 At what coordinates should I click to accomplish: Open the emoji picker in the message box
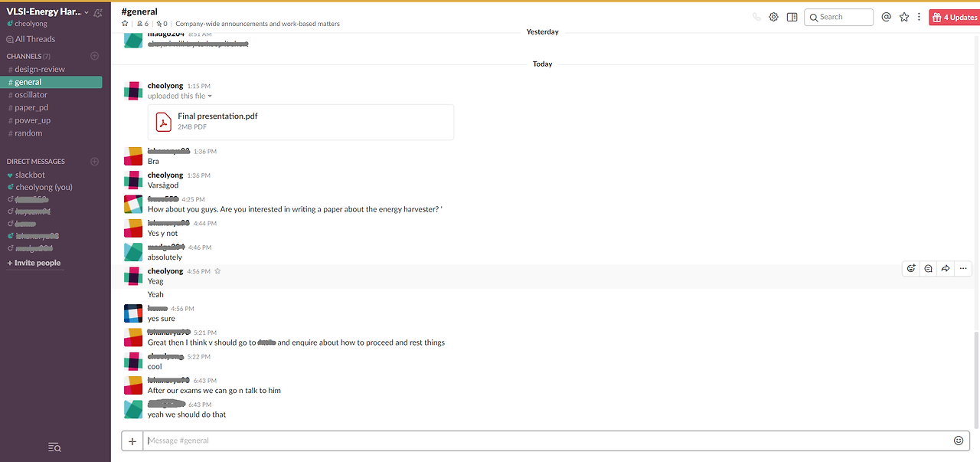click(959, 441)
